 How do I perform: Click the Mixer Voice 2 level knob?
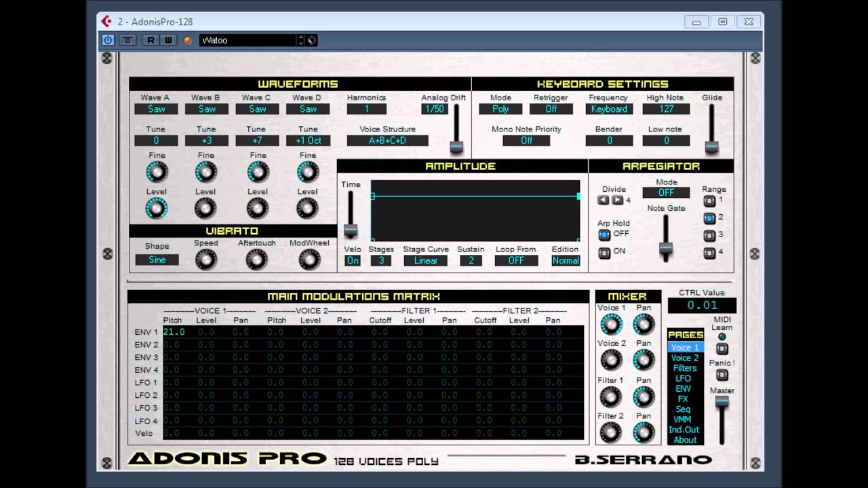(611, 360)
